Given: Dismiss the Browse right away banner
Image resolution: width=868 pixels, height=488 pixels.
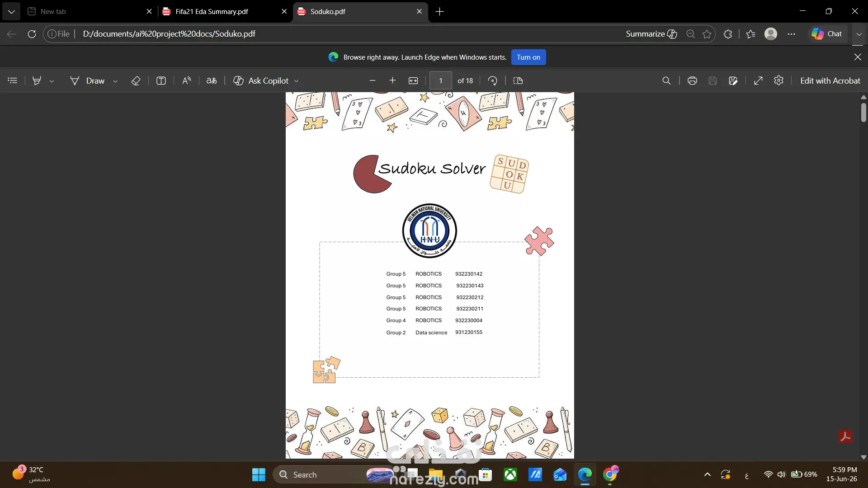Looking at the screenshot, I should [858, 57].
